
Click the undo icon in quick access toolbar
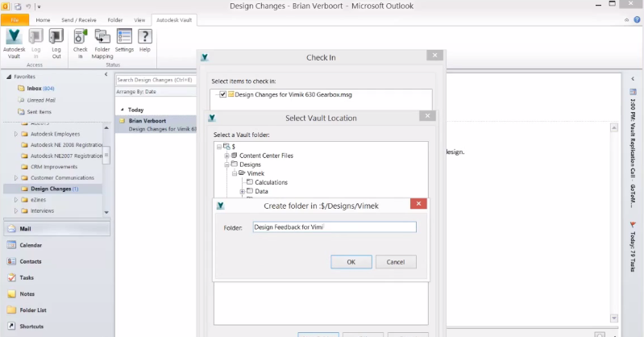28,6
